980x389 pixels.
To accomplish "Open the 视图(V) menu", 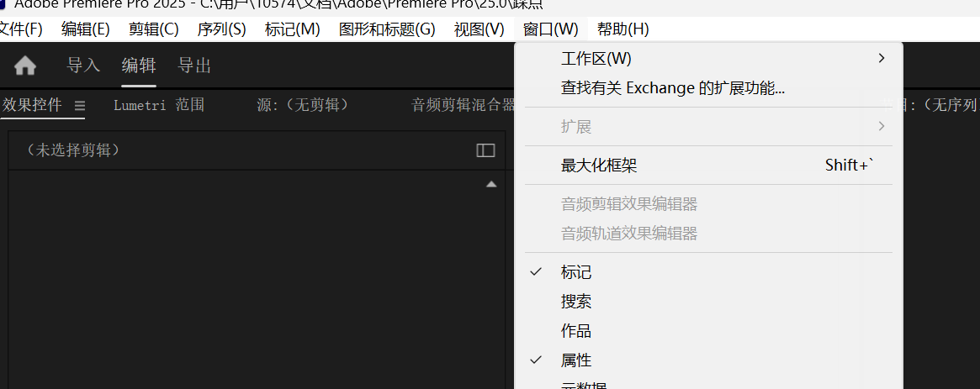I will coord(479,29).
